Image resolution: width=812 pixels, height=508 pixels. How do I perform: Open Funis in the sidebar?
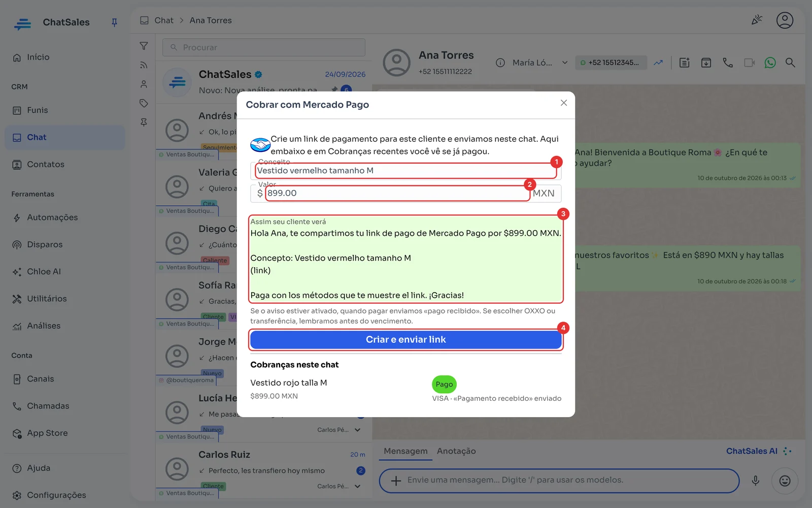click(64, 110)
